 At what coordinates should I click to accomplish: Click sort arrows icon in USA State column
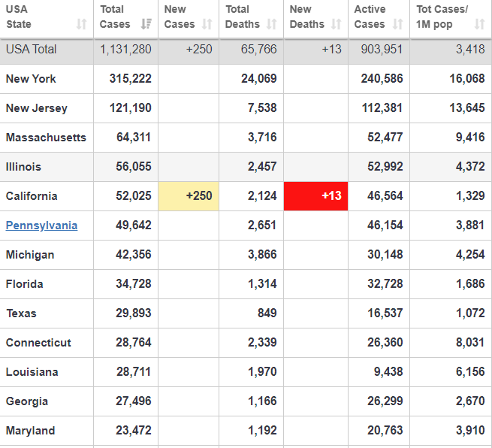[81, 25]
